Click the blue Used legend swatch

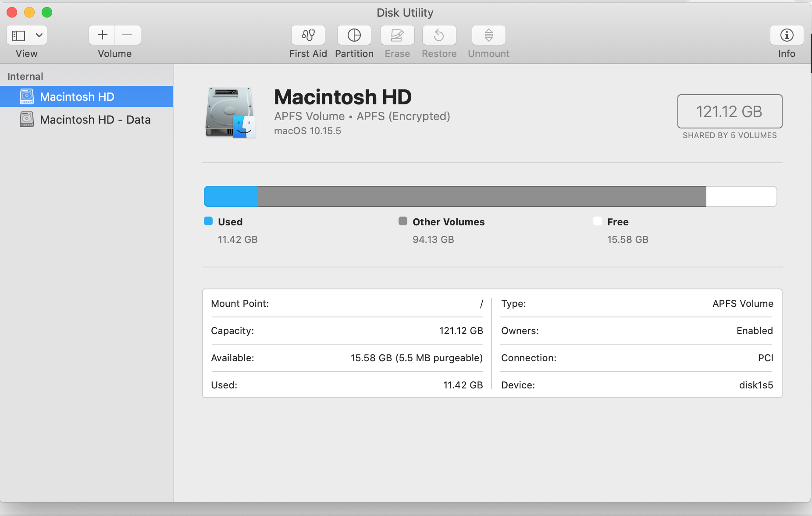(208, 221)
